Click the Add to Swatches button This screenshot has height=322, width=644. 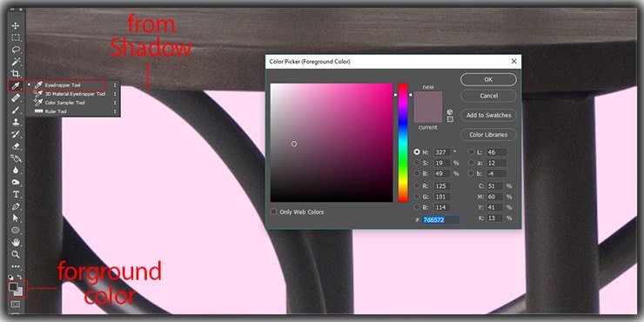[x=488, y=116]
